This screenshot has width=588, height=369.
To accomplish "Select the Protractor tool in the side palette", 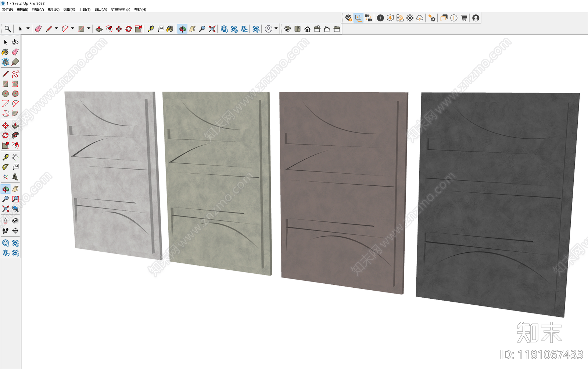I will (6, 167).
